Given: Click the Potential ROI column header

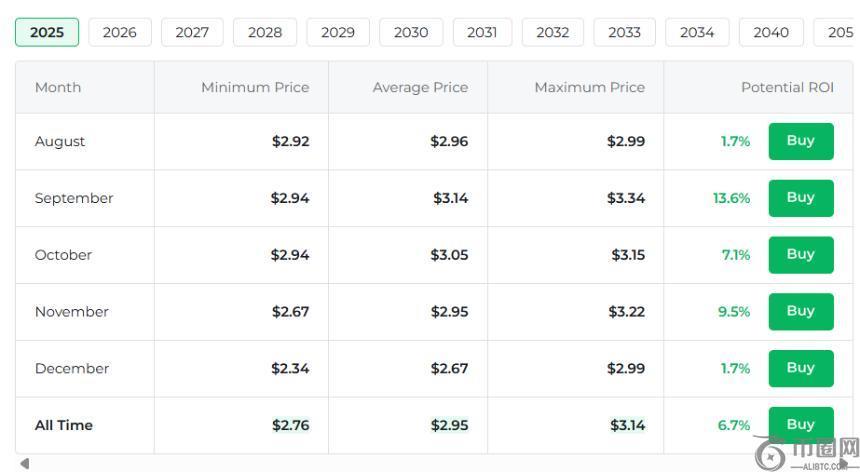Looking at the screenshot, I should tap(787, 87).
